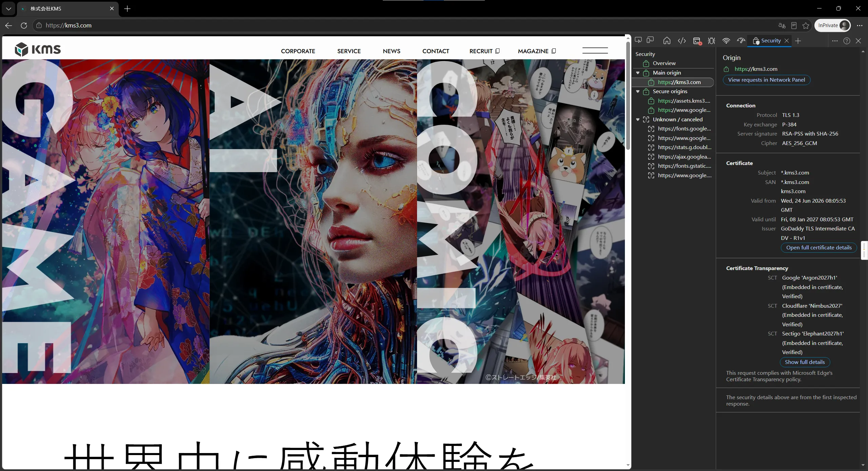
Task: Click Show full details for SCTs
Action: tap(805, 362)
